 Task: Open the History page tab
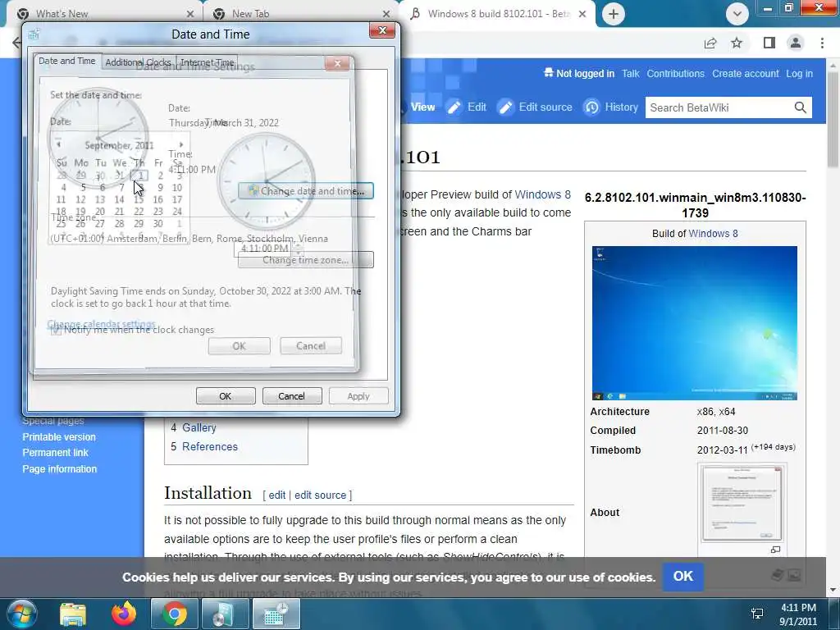click(610, 107)
